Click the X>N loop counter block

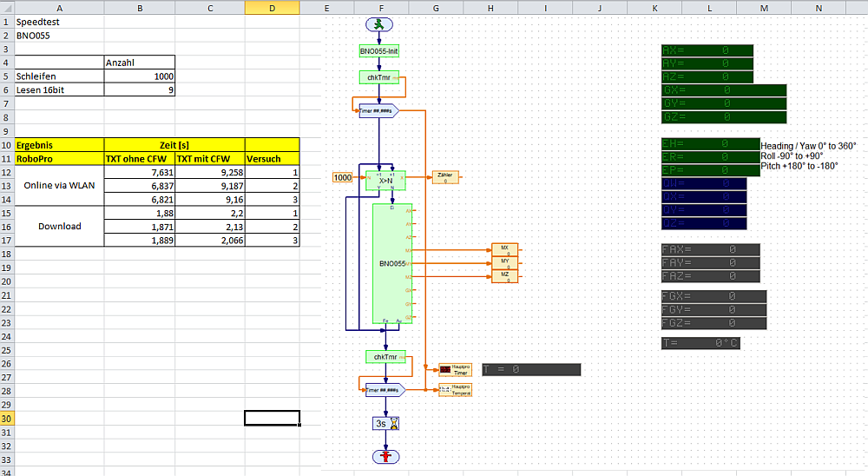point(385,178)
